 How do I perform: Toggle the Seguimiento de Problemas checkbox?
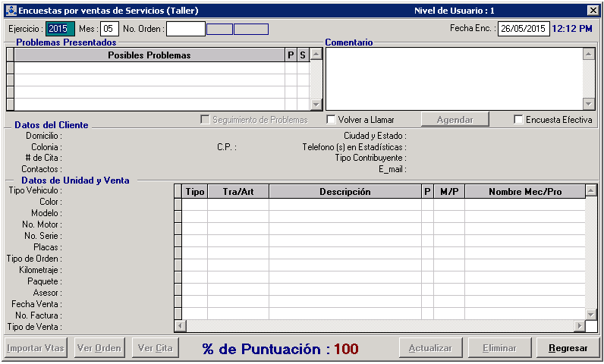tap(205, 120)
